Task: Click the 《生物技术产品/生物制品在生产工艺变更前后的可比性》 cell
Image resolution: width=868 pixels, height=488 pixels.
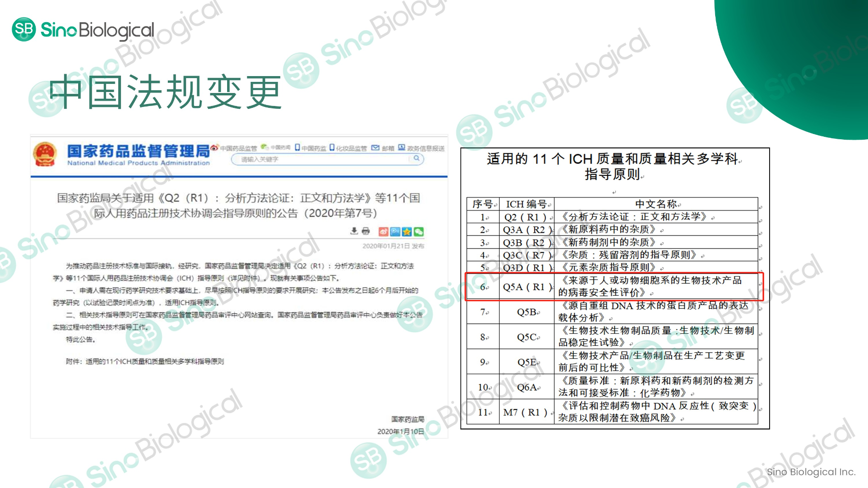Action: click(x=656, y=362)
